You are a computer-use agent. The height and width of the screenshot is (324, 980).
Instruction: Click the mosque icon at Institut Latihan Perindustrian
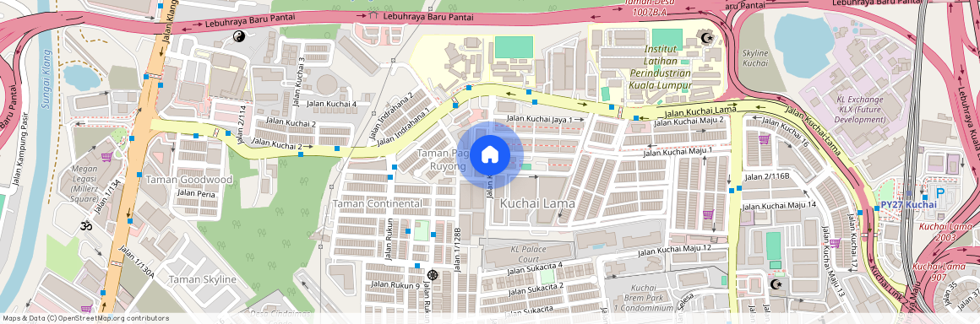[x=707, y=39]
